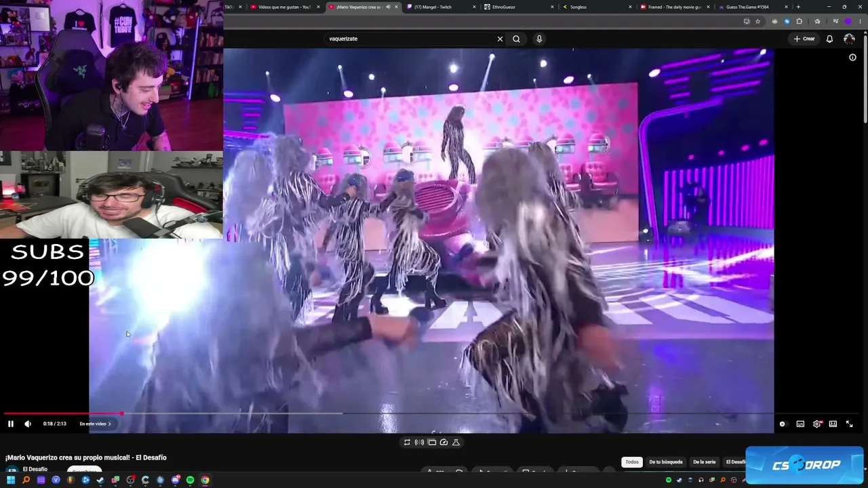Open Windows taskbar search
Viewport: 868px width, 488px height.
tap(26, 480)
